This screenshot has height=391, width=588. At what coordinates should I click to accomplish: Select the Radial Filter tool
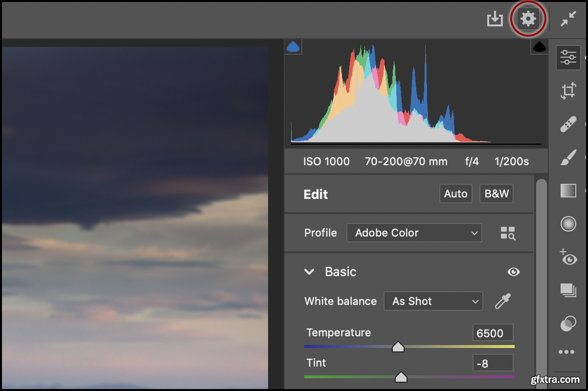click(x=568, y=224)
